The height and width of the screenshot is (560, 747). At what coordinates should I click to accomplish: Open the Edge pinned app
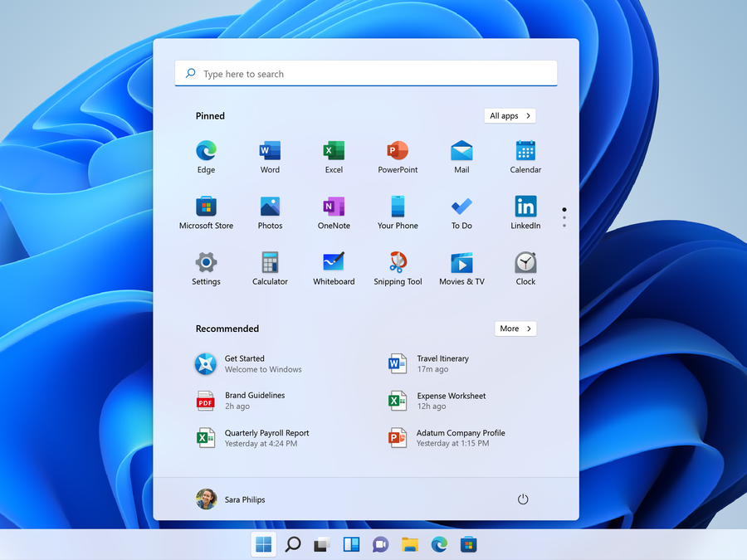[207, 157]
